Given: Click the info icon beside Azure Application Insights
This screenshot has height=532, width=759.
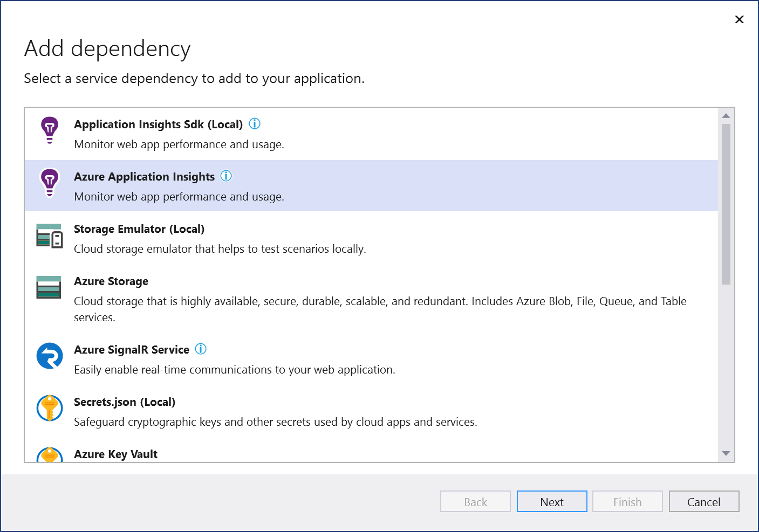Looking at the screenshot, I should click(x=226, y=176).
